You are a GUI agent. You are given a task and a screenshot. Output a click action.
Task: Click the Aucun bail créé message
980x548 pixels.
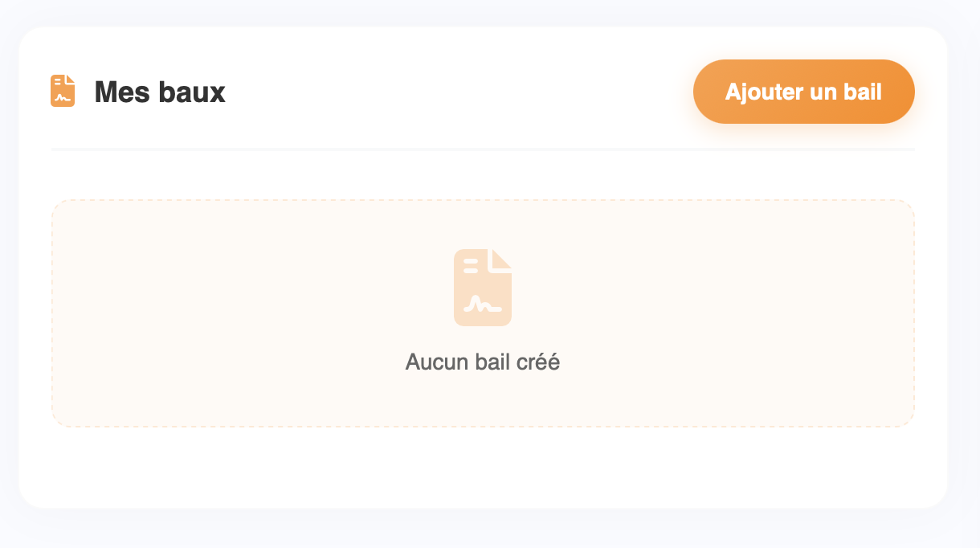point(482,362)
